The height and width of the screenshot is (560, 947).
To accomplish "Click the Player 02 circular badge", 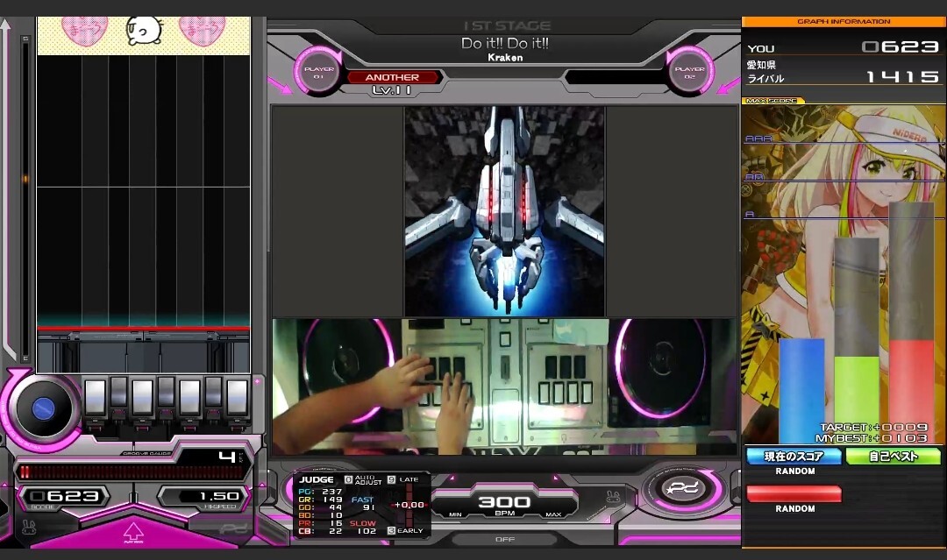I will 690,72.
